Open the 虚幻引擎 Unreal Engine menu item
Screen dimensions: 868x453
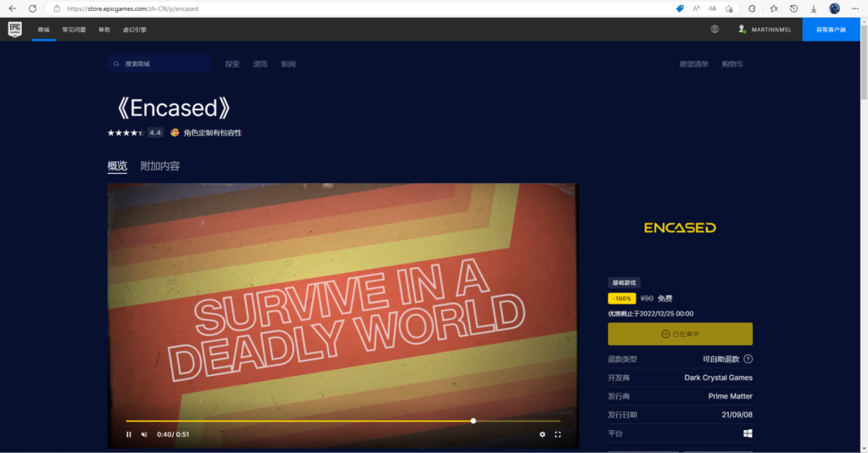click(x=135, y=30)
